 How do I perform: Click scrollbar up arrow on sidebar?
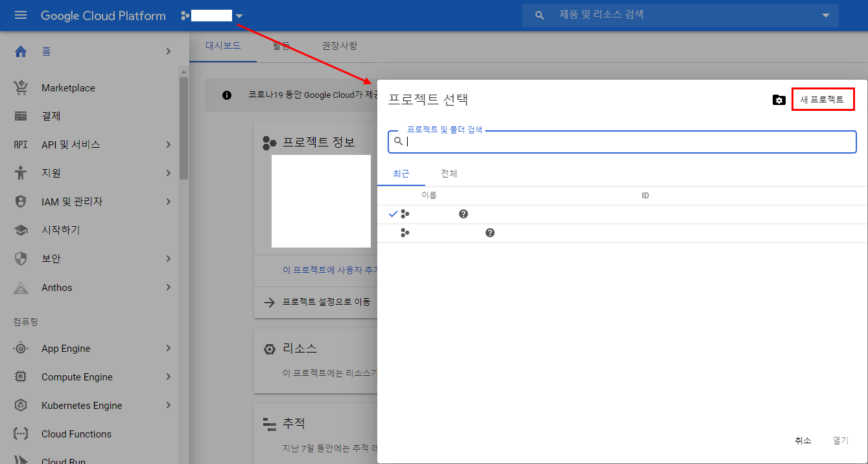[184, 71]
